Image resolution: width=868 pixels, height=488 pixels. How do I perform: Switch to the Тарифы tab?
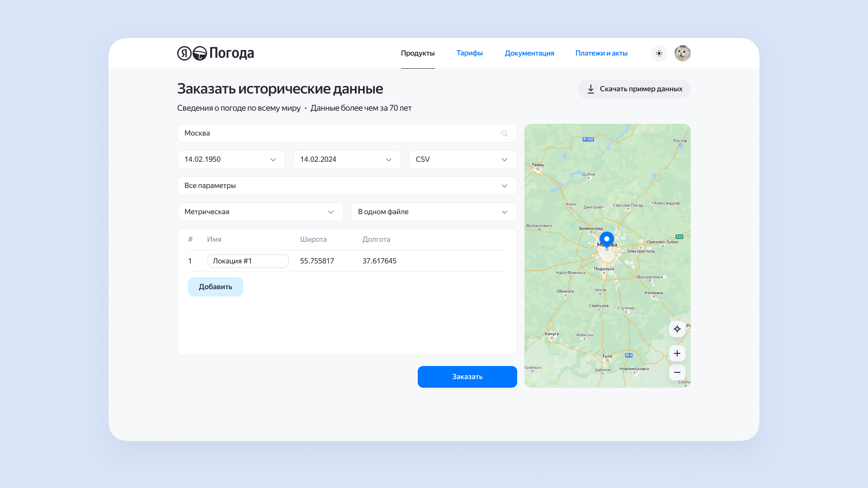[469, 53]
